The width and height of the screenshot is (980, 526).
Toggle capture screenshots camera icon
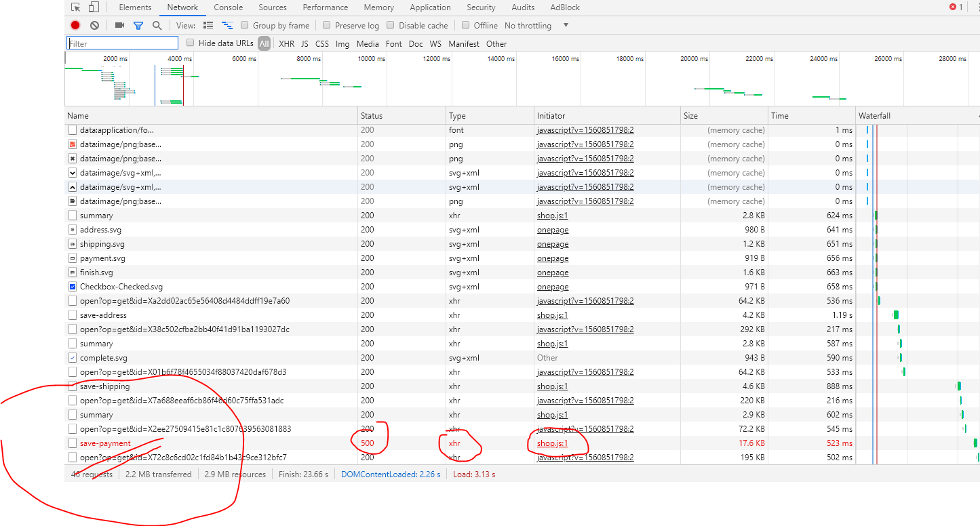point(119,25)
